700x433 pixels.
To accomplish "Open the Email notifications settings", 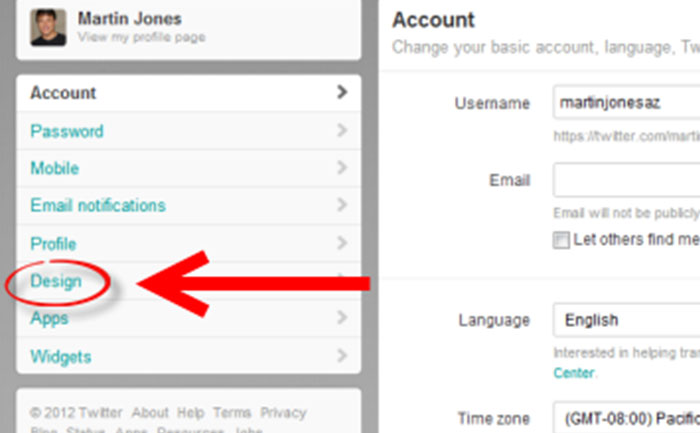I will pyautogui.click(x=98, y=205).
